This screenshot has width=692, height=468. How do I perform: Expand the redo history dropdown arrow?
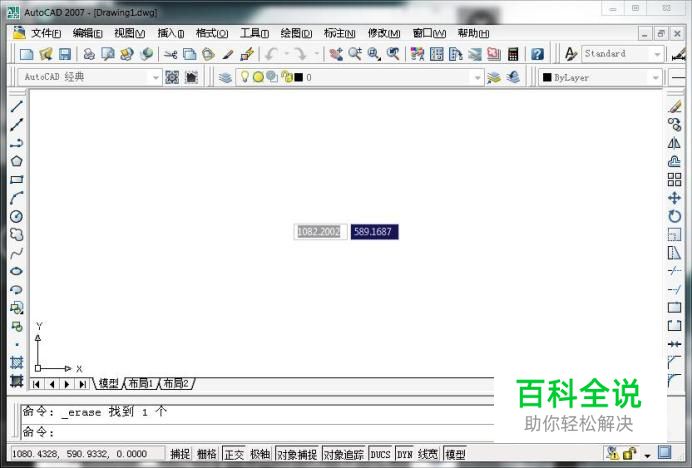pos(316,54)
